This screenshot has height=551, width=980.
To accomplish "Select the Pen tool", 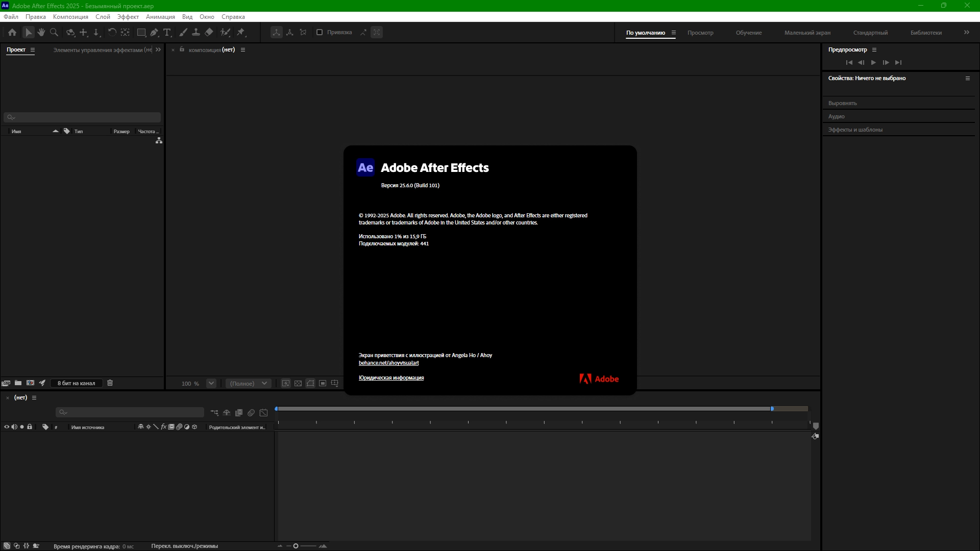I will [x=154, y=32].
